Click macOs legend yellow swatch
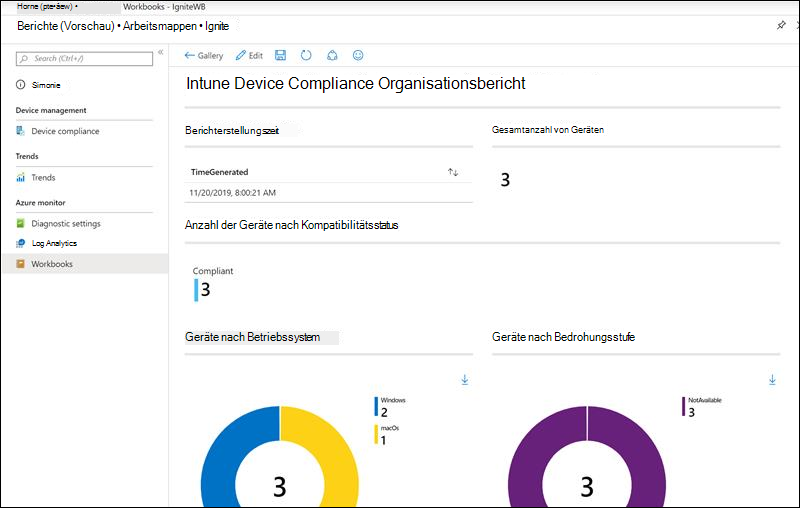 [x=376, y=435]
